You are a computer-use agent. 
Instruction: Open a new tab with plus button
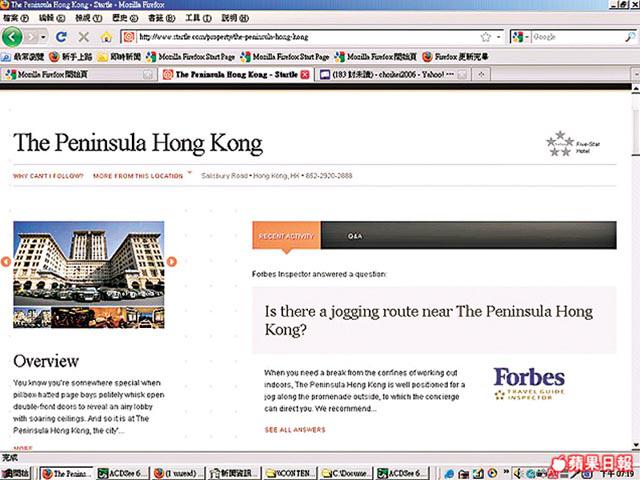[x=481, y=74]
